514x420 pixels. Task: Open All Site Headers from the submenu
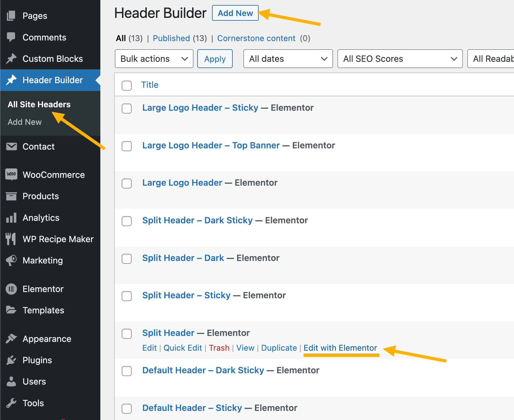click(x=39, y=104)
